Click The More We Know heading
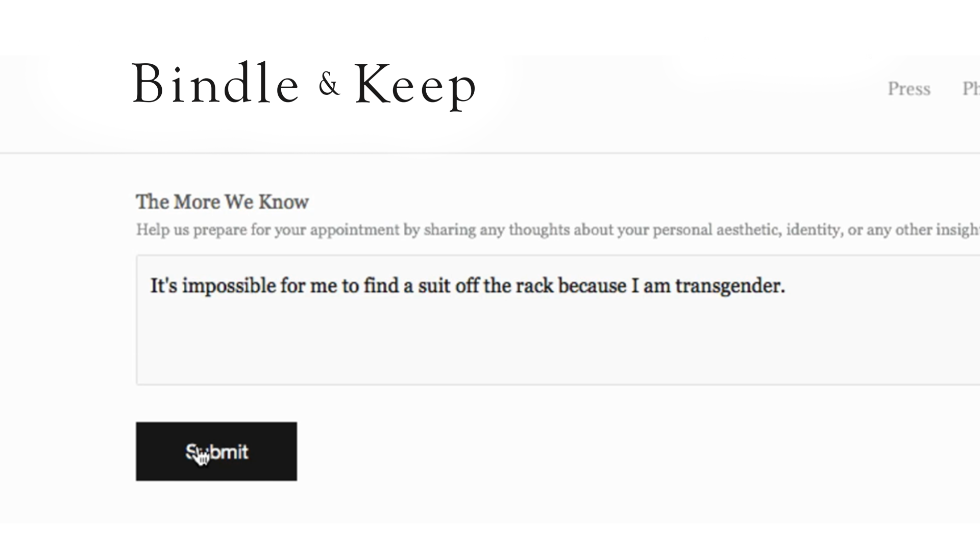The width and height of the screenshot is (980, 551). click(x=222, y=202)
